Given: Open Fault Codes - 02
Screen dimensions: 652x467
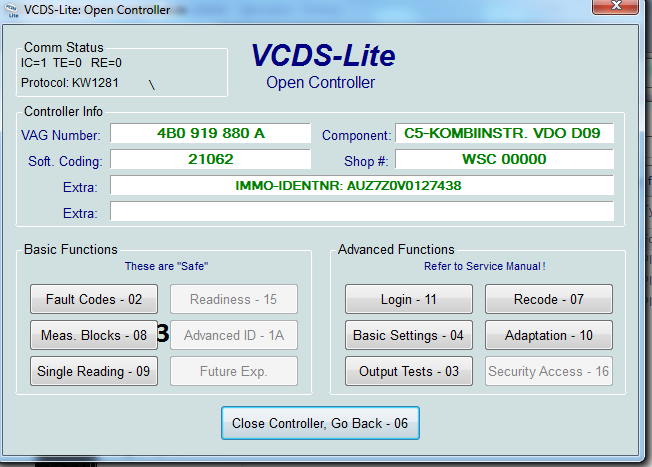Looking at the screenshot, I should tap(94, 299).
